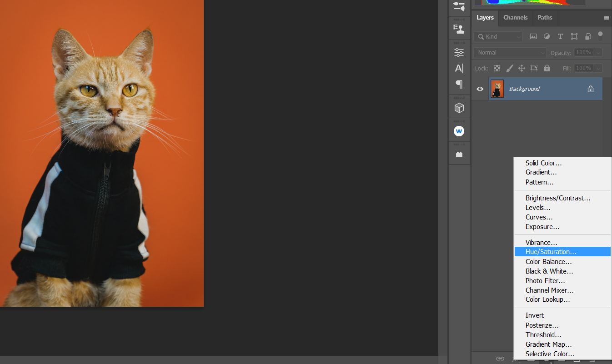Filter layers by type layers
Screen dimensions: 612x364
coord(561,36)
